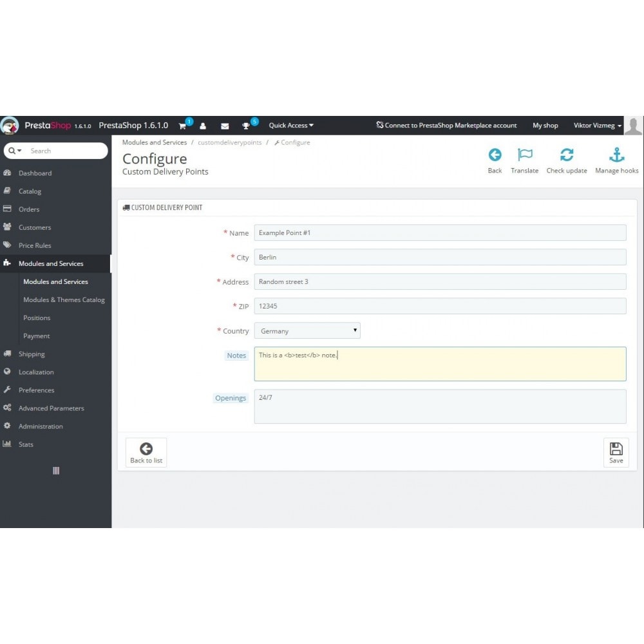Click the Administration cog icon
Viewport: 644px width, 644px height.
coord(7,426)
